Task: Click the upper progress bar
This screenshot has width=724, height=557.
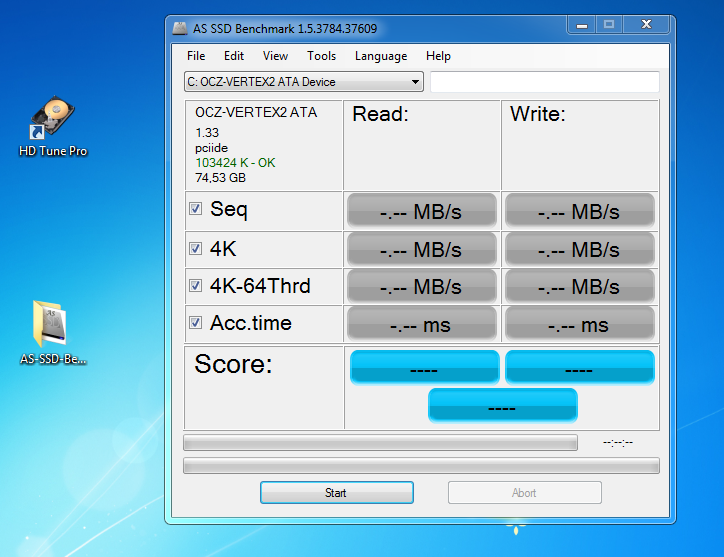Action: [380, 442]
